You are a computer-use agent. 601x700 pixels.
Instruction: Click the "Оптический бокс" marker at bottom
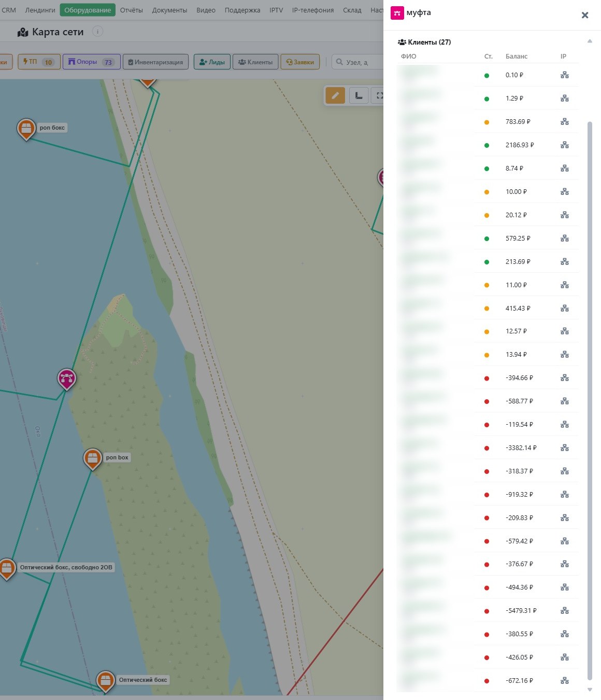(x=105, y=681)
